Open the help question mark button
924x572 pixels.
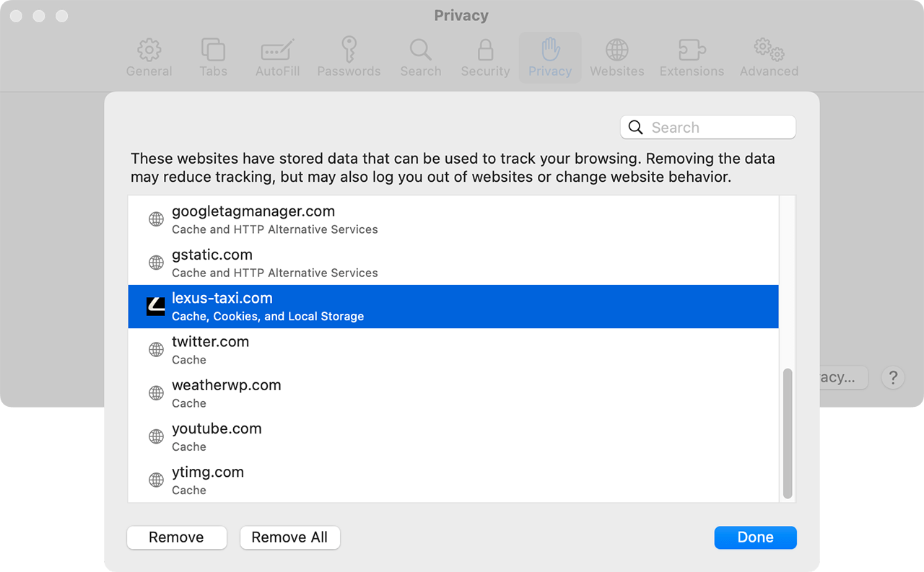[893, 377]
